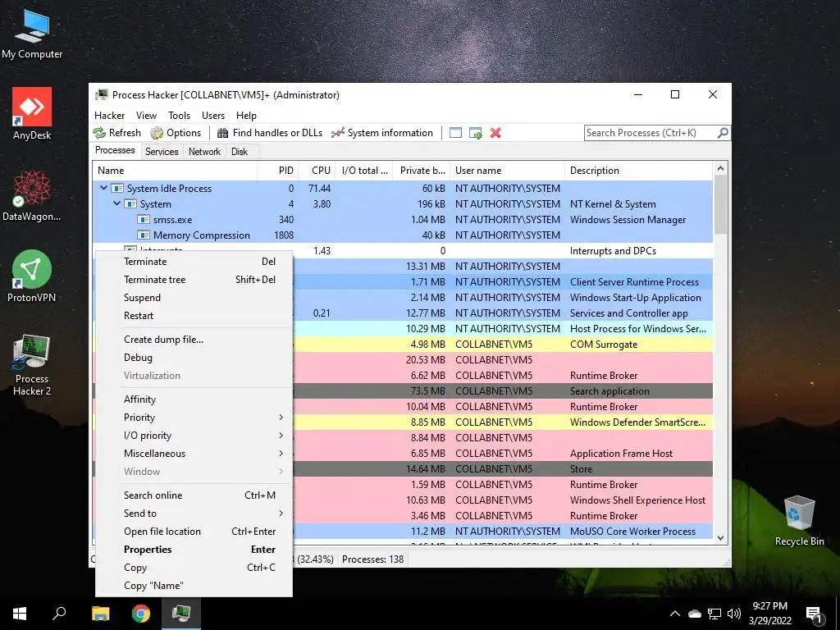Open the Hacker menu
This screenshot has height=630, width=840.
tap(109, 115)
